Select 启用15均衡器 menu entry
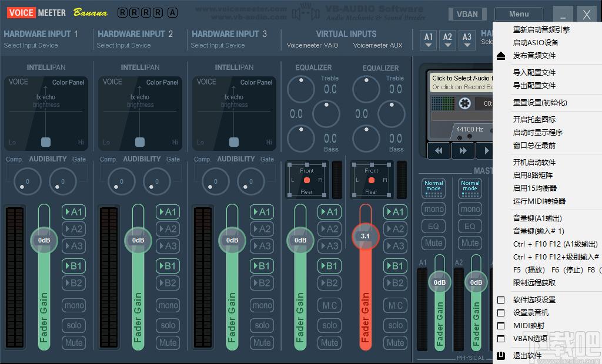This screenshot has height=364, width=602. coord(535,188)
